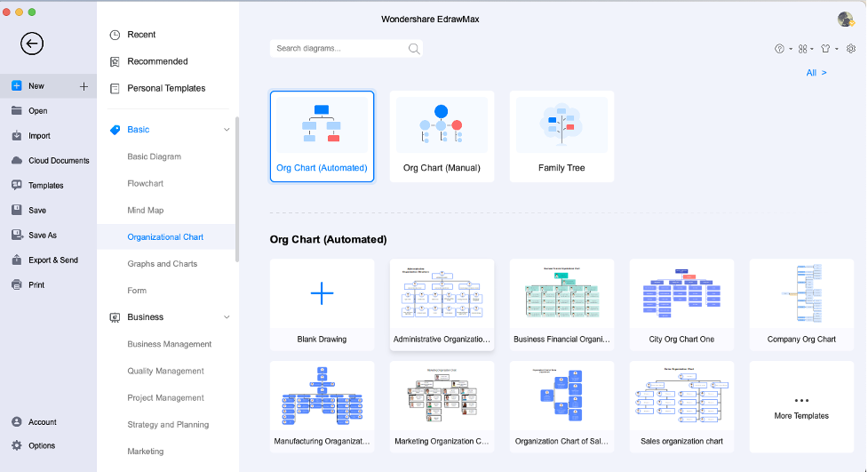Open the theme shirt icon

[x=825, y=49]
